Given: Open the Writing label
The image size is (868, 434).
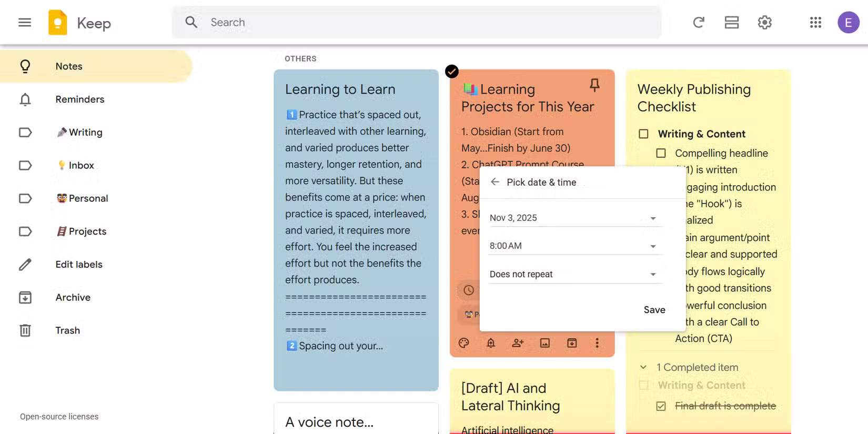Looking at the screenshot, I should tap(96, 133).
